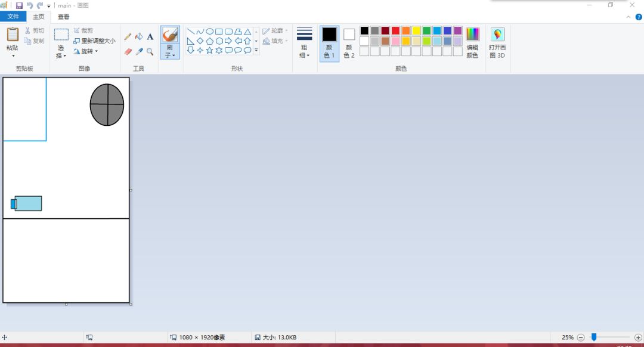
Task: Click the Save icon in the title bar
Action: click(19, 5)
